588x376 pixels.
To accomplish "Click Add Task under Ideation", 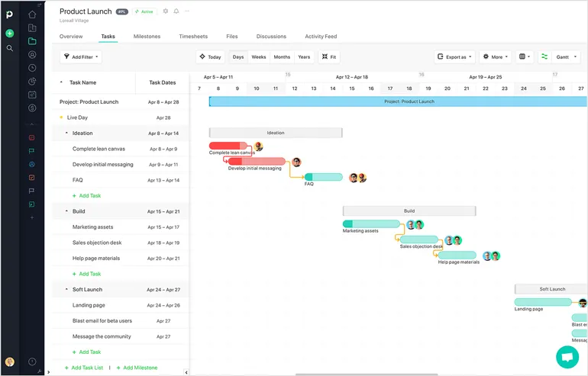I will click(86, 196).
